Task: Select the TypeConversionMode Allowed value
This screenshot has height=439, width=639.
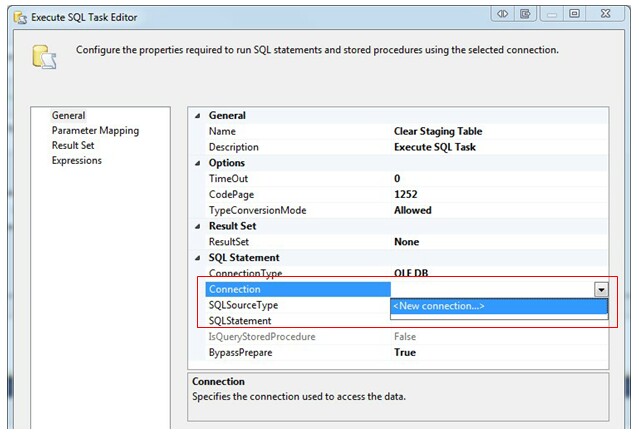Action: tap(413, 211)
